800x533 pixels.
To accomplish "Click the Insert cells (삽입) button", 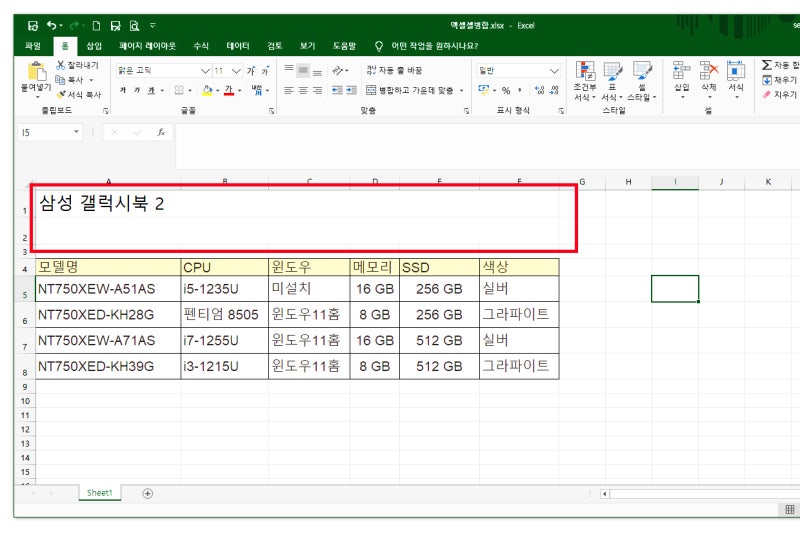I will 682,80.
